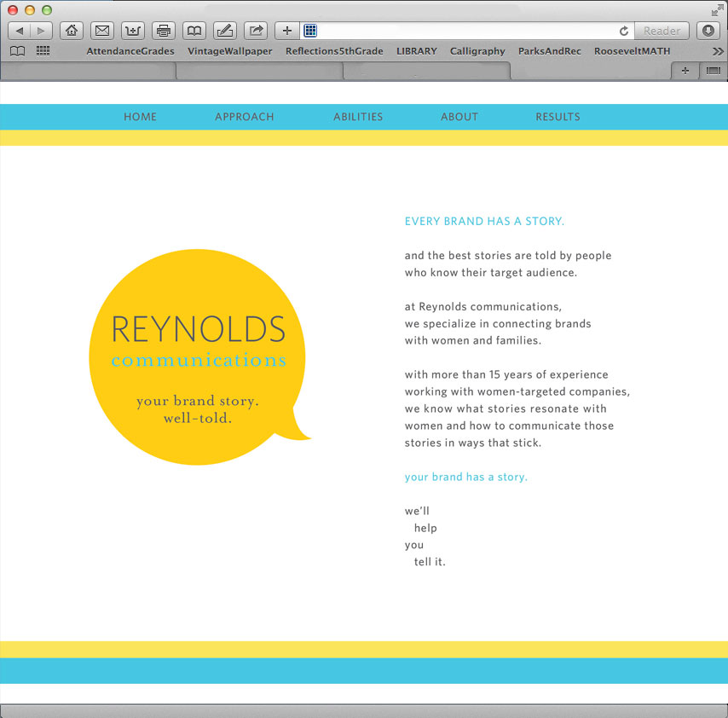Open Top Sites grid in bookmarks bar

[43, 51]
